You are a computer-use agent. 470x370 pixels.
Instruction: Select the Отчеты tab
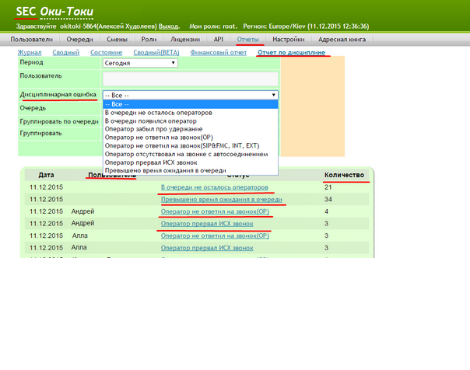tap(248, 39)
